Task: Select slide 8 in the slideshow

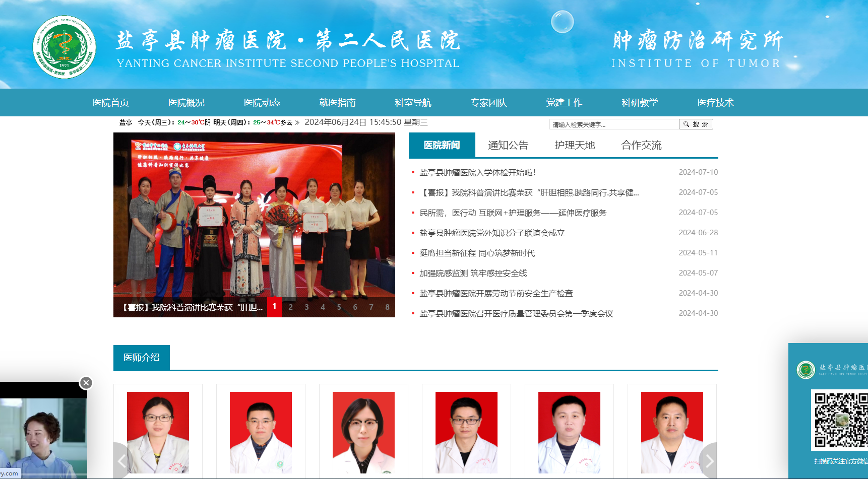Action: click(x=387, y=307)
